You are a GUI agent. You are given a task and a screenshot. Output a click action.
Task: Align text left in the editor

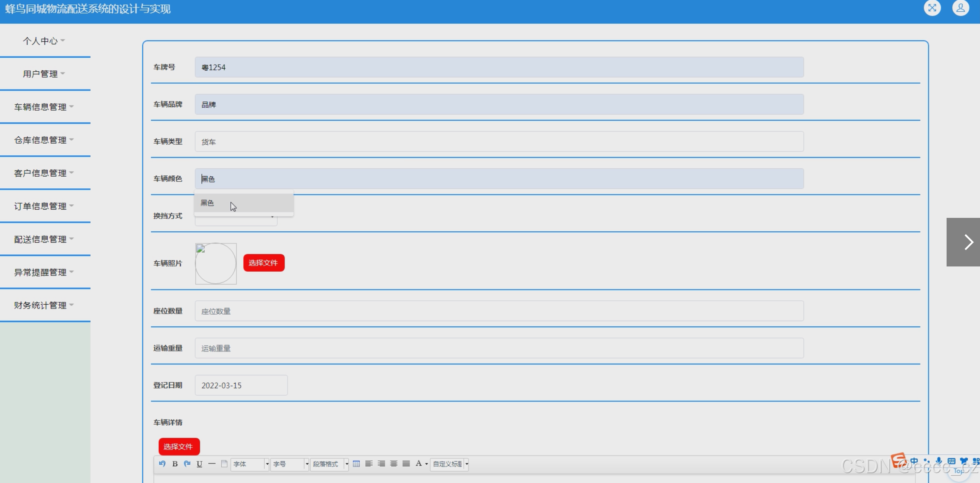pyautogui.click(x=369, y=463)
